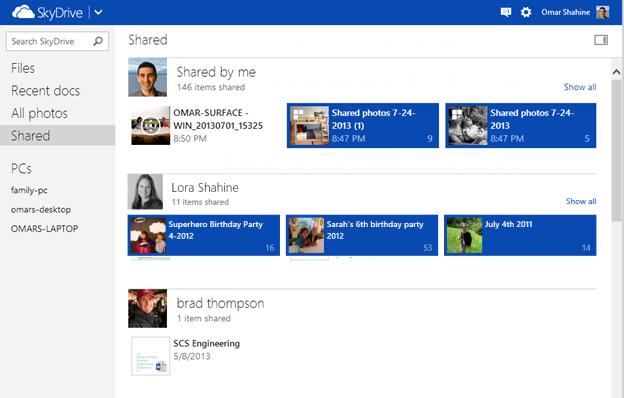This screenshot has width=624, height=398.
Task: Select All photos in sidebar
Action: (39, 113)
